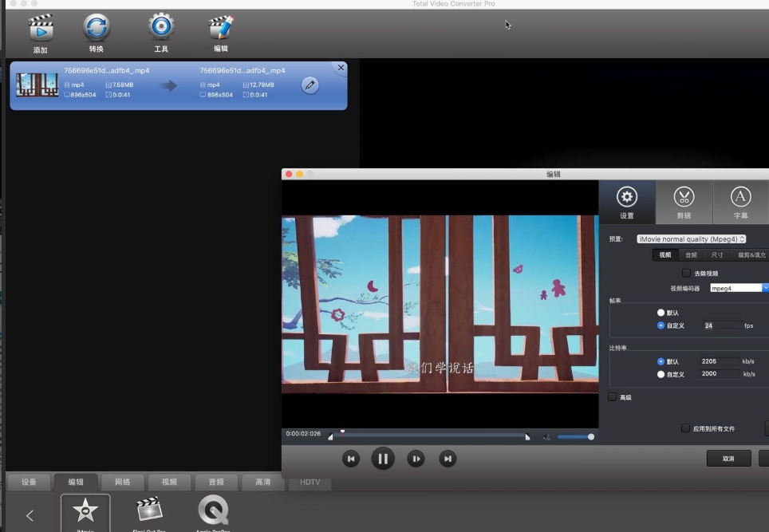Click the left arrow to scroll formats
This screenshot has width=769, height=532.
coord(30,515)
